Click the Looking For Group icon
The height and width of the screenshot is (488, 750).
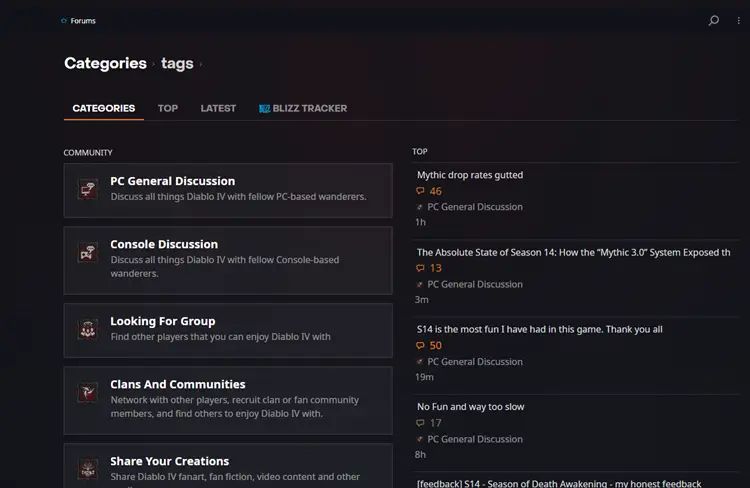tap(88, 329)
